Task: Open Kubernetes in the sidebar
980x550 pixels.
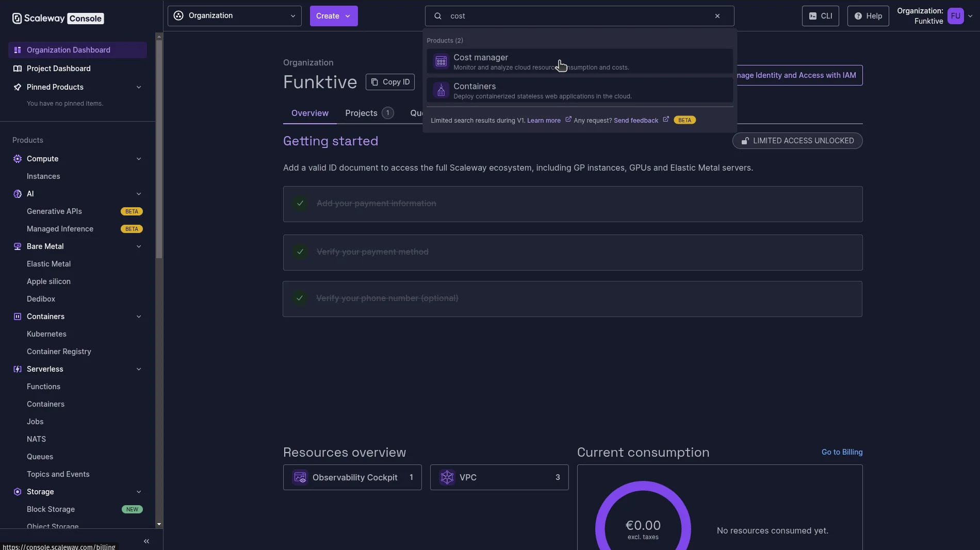Action: pyautogui.click(x=46, y=334)
